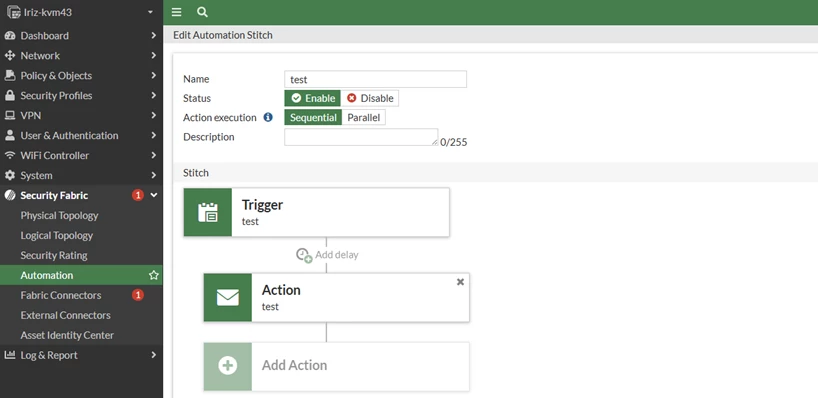Expand the WiFi Controller chevron
The height and width of the screenshot is (398, 818).
(x=153, y=155)
